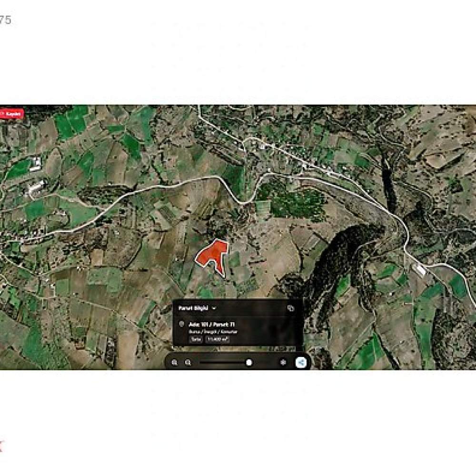
Task: Click the red logo at the bottom-left corner
Action: 1,447
